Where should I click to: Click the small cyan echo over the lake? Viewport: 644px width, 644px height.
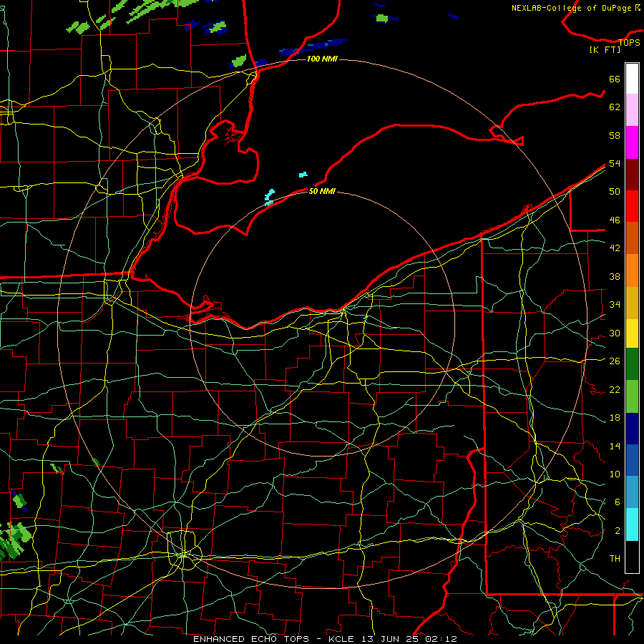coord(303,175)
